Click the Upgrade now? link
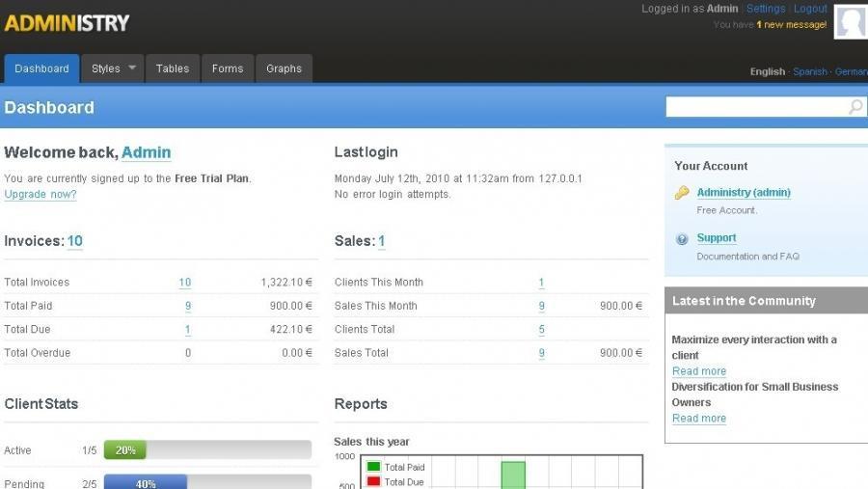868x489 pixels. pos(41,195)
